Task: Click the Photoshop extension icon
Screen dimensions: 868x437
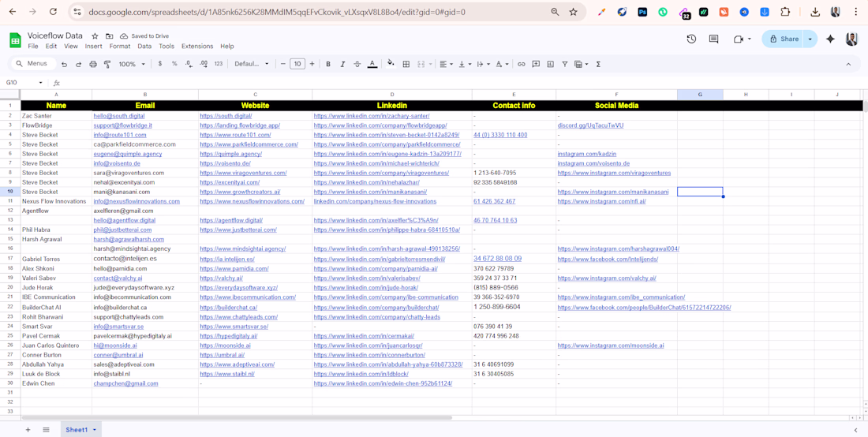Action: pyautogui.click(x=642, y=12)
